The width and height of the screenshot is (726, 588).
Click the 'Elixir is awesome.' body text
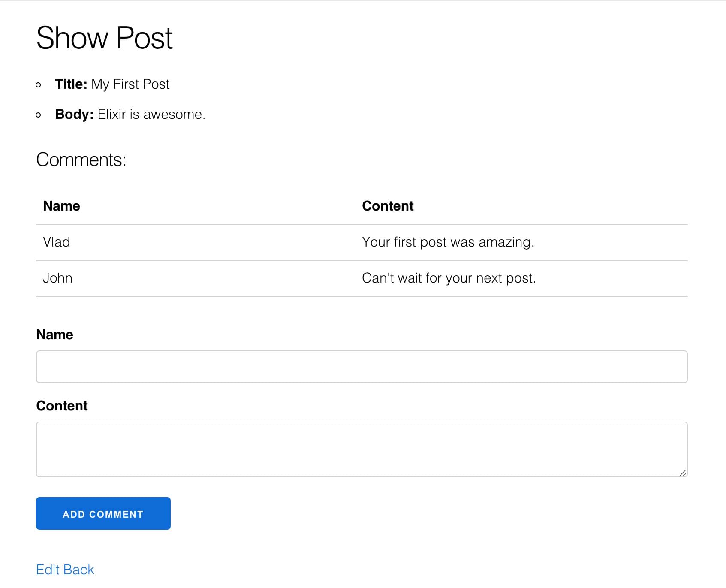[151, 114]
